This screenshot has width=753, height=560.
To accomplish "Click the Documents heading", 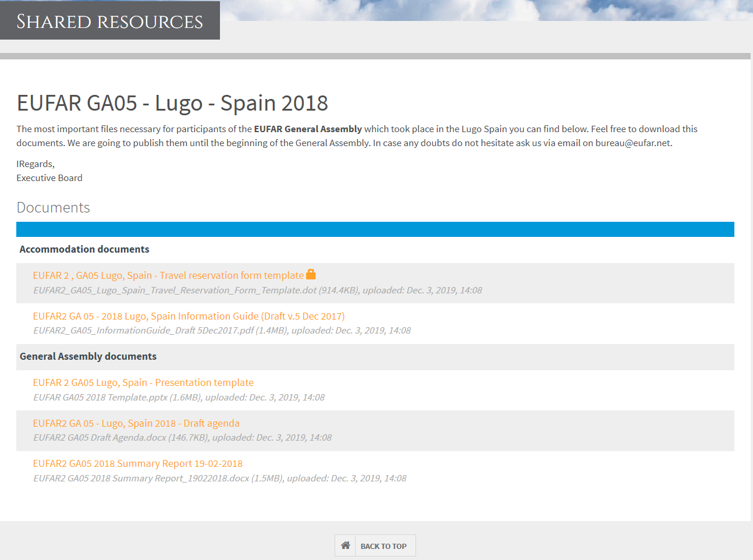I will tap(53, 208).
